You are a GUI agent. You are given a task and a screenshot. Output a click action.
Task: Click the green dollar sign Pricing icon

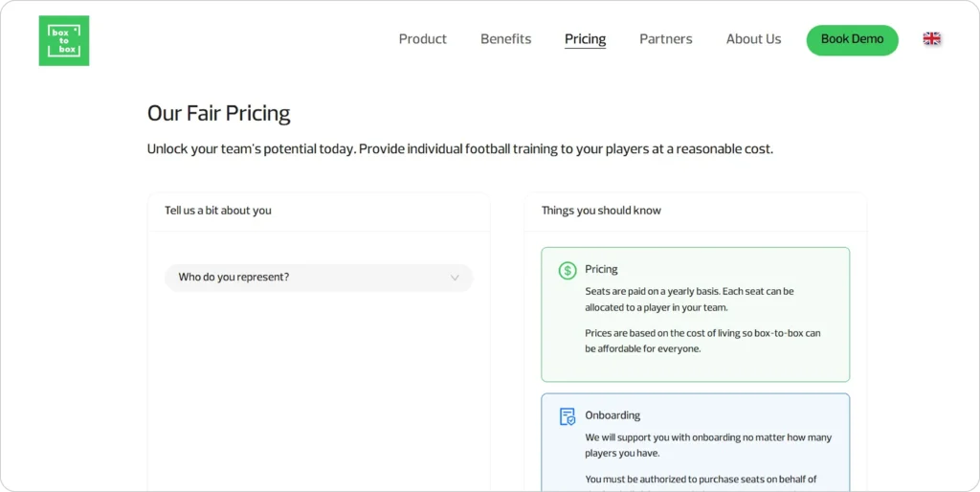(x=568, y=271)
